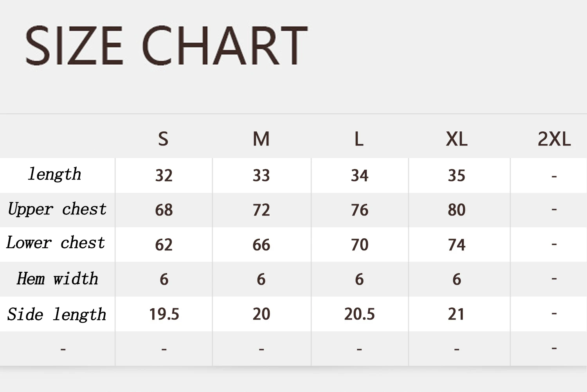Viewport: 587px width, 392px height.
Task: Click the SIZE CHART heading
Action: [x=166, y=45]
